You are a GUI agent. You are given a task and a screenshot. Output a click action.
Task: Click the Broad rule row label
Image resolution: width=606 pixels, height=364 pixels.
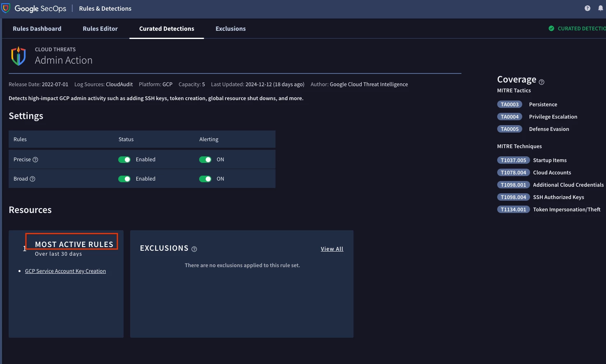pyautogui.click(x=21, y=179)
